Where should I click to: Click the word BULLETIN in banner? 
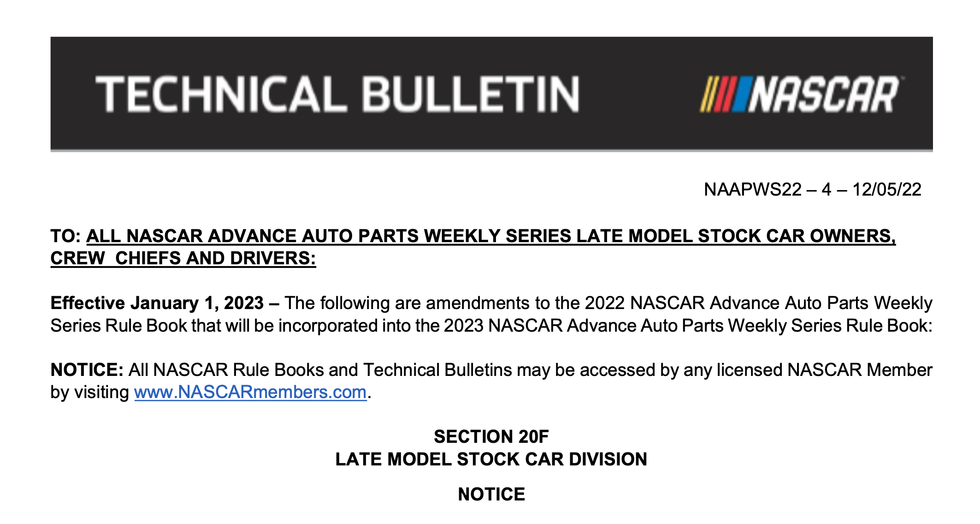pos(470,94)
